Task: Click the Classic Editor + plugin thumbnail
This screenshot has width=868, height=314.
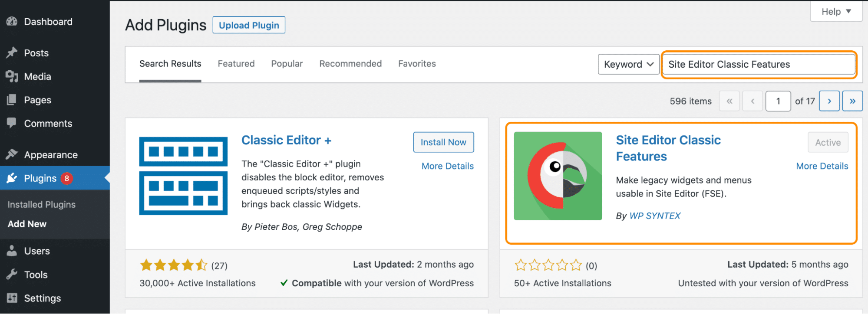Action: click(183, 176)
